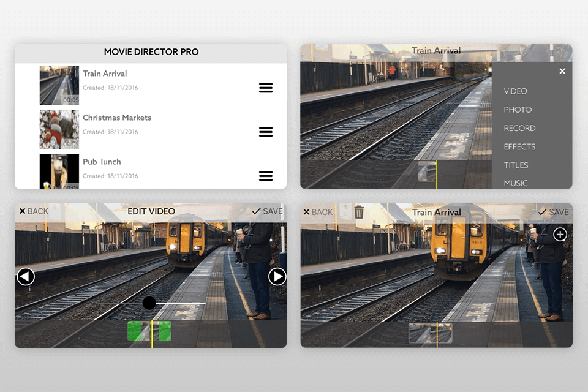588x392 pixels.
Task: Click Pub lunch creation date text
Action: click(x=110, y=176)
